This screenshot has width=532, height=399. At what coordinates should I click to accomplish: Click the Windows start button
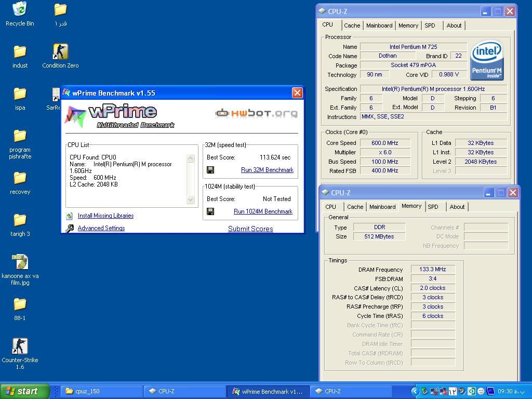click(x=24, y=391)
